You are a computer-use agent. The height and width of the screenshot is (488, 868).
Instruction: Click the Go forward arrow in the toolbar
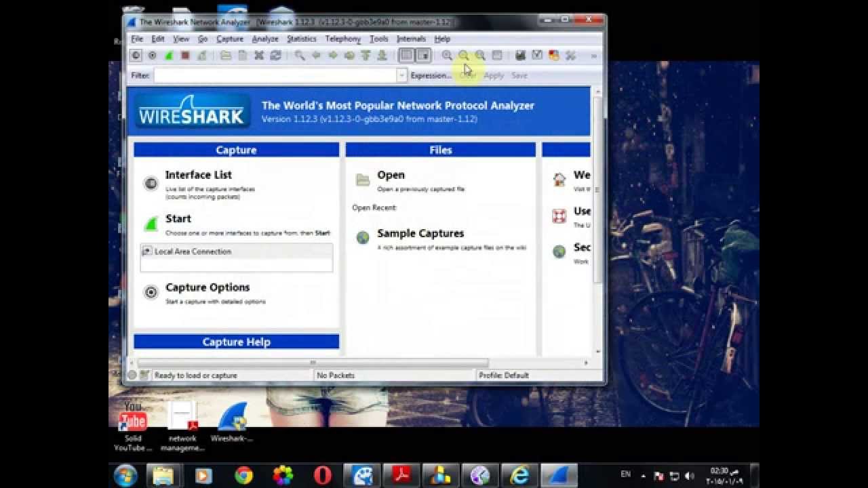(332, 56)
